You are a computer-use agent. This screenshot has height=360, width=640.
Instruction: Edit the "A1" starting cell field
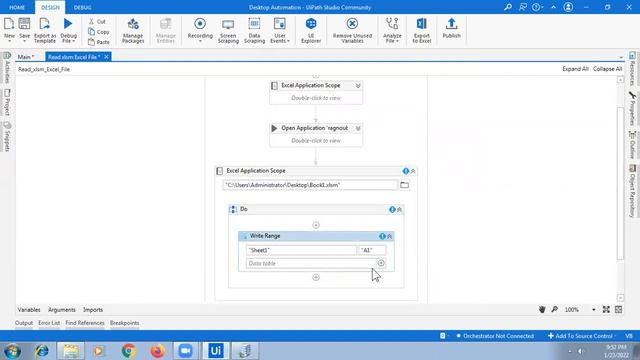pos(371,250)
